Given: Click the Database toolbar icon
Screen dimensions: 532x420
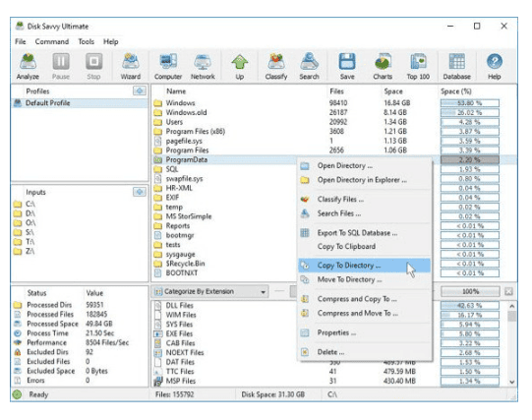Looking at the screenshot, I should pos(456,67).
